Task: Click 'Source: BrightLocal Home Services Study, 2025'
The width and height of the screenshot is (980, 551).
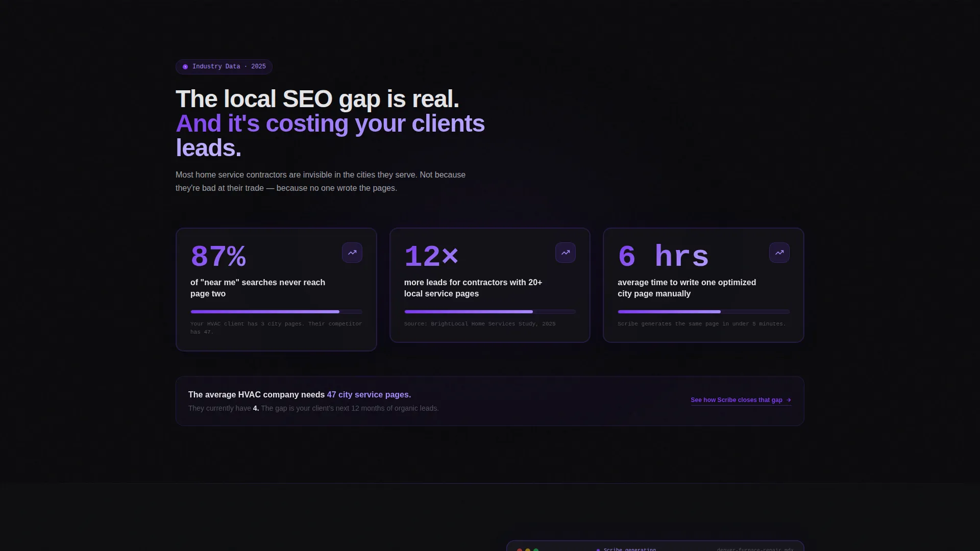Action: tap(480, 324)
